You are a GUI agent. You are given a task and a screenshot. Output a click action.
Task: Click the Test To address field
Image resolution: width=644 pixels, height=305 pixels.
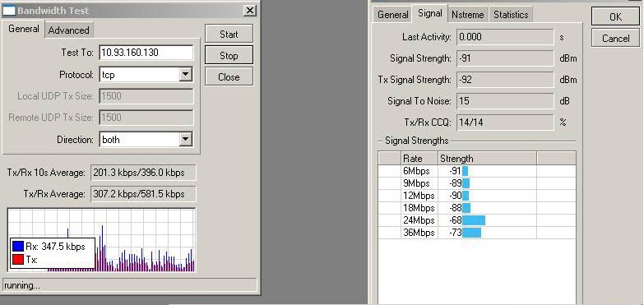[x=146, y=53]
